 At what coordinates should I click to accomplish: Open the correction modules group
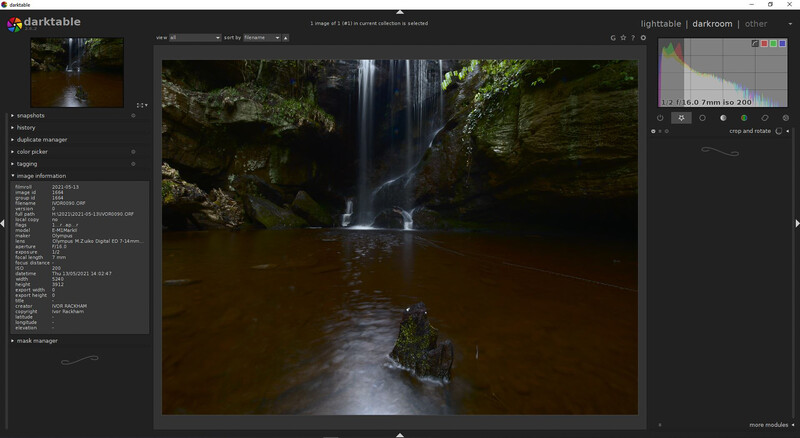tap(765, 118)
